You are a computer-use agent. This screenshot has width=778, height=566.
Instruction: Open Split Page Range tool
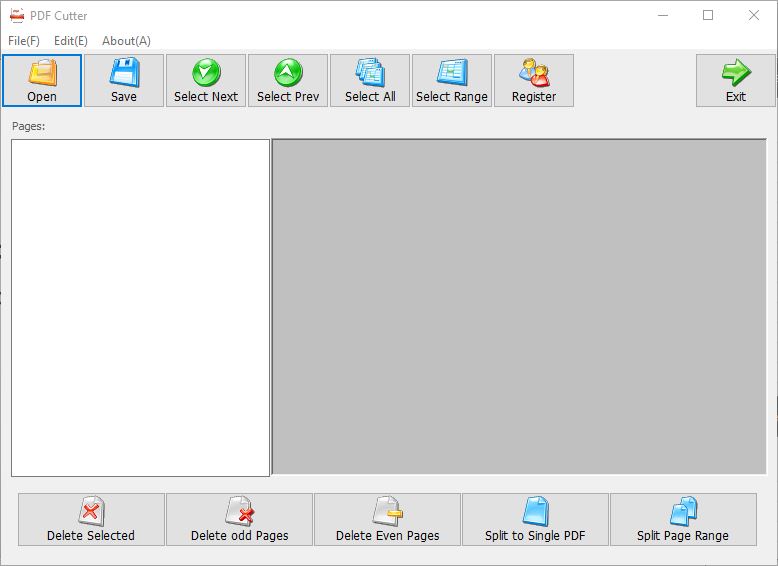[x=683, y=519]
